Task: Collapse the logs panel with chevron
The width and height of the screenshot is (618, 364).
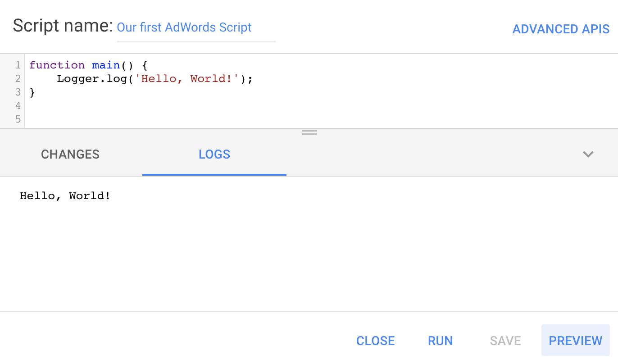Action: coord(588,154)
